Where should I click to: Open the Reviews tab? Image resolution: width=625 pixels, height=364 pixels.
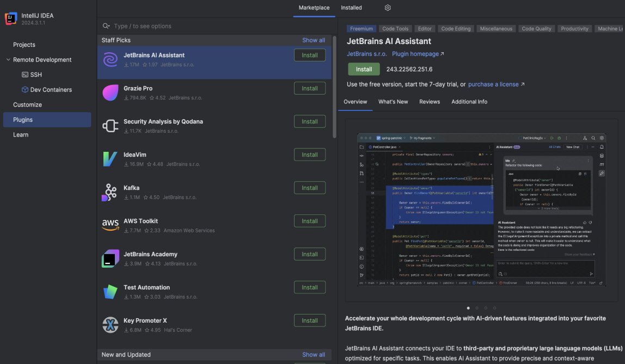(430, 102)
